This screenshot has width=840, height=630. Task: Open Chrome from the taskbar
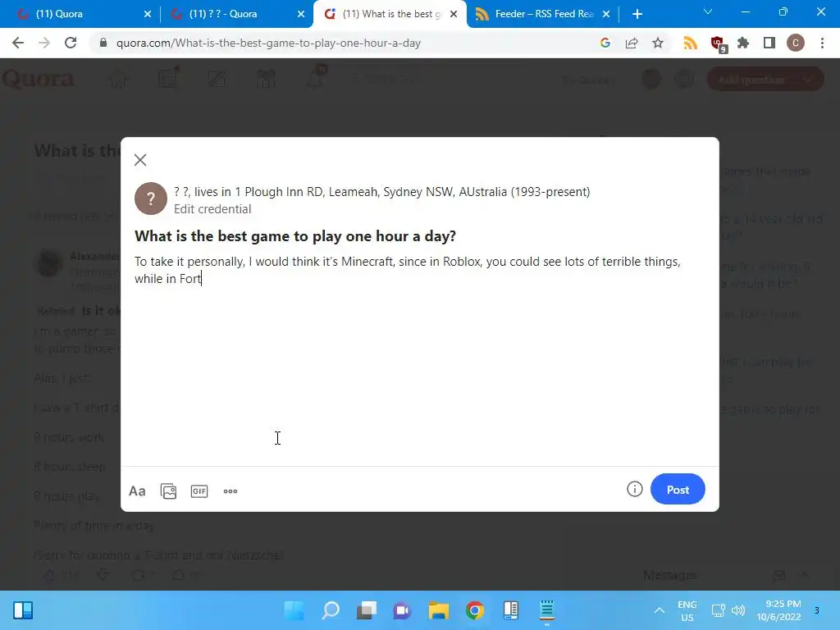point(475,610)
